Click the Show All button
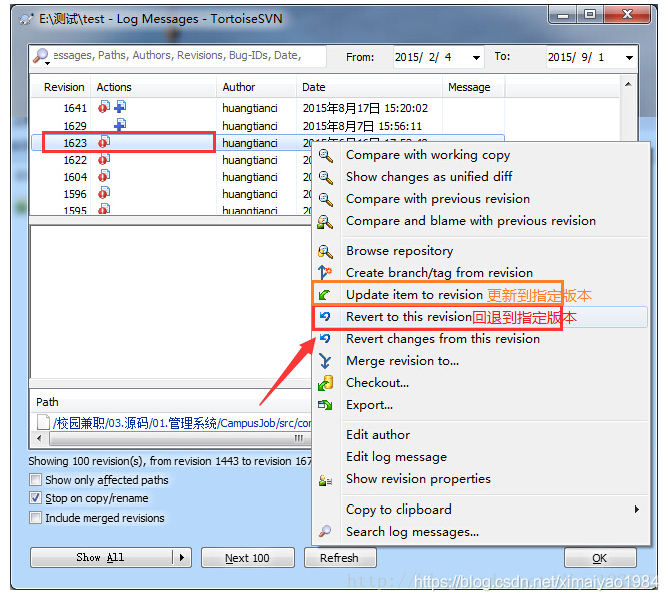 coord(102,557)
